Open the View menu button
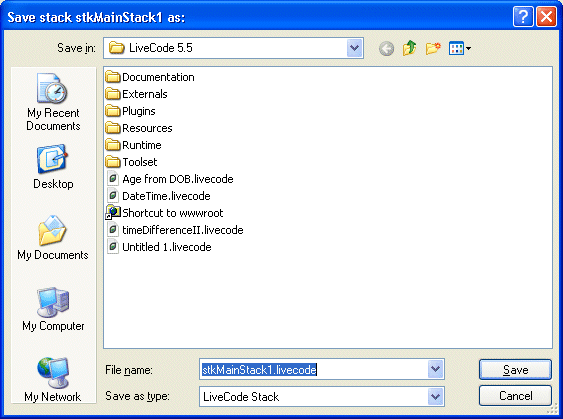563x419 pixels. 460,48
